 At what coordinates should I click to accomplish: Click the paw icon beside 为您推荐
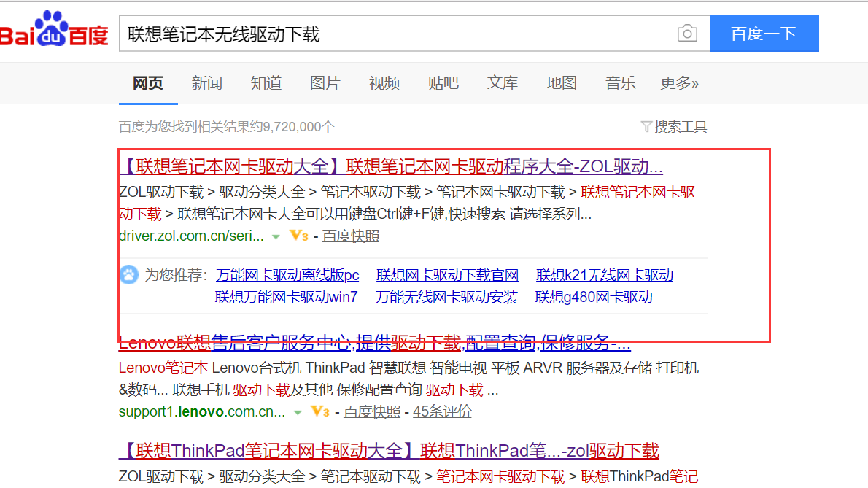click(x=128, y=275)
